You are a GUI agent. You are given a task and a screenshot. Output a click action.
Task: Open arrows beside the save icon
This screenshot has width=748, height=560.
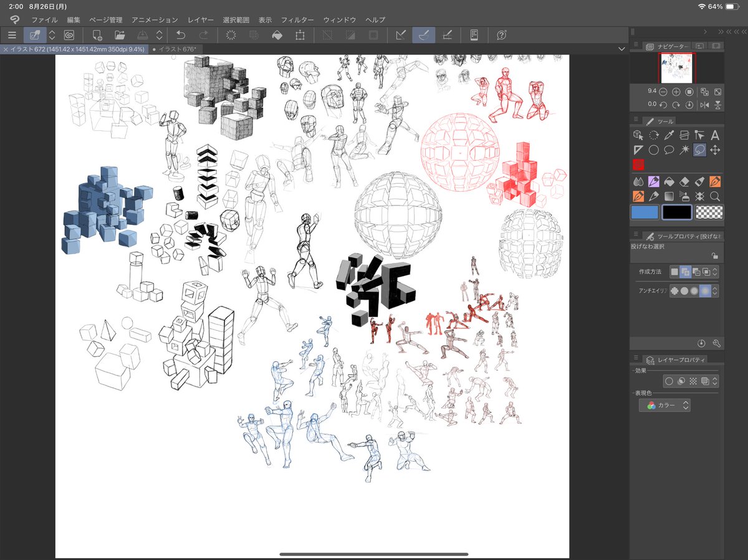(160, 36)
